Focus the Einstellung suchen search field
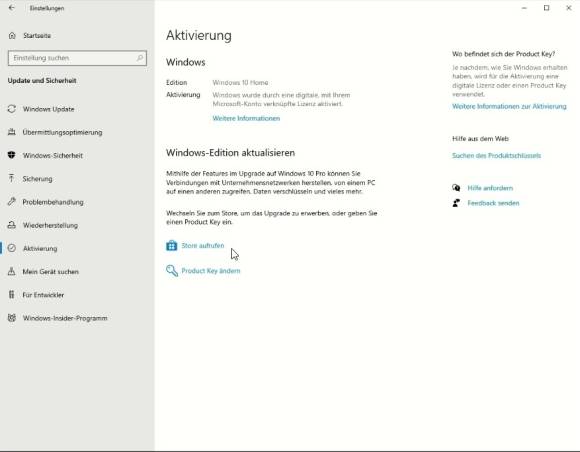The width and height of the screenshot is (580, 452). 77,58
